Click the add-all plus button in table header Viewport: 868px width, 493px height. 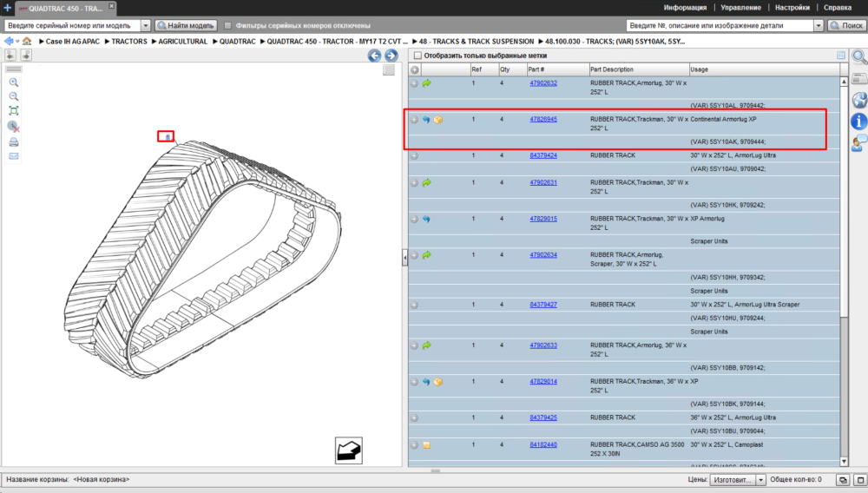[415, 69]
